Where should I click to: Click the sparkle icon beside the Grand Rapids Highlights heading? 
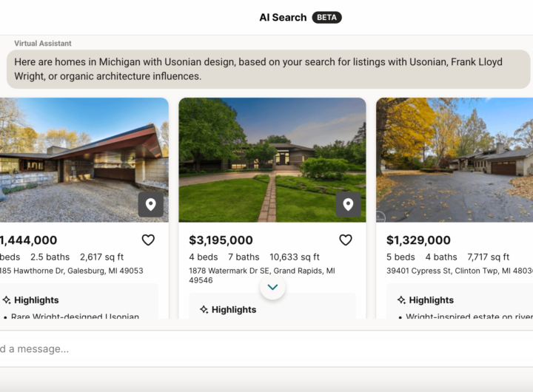[x=204, y=309]
